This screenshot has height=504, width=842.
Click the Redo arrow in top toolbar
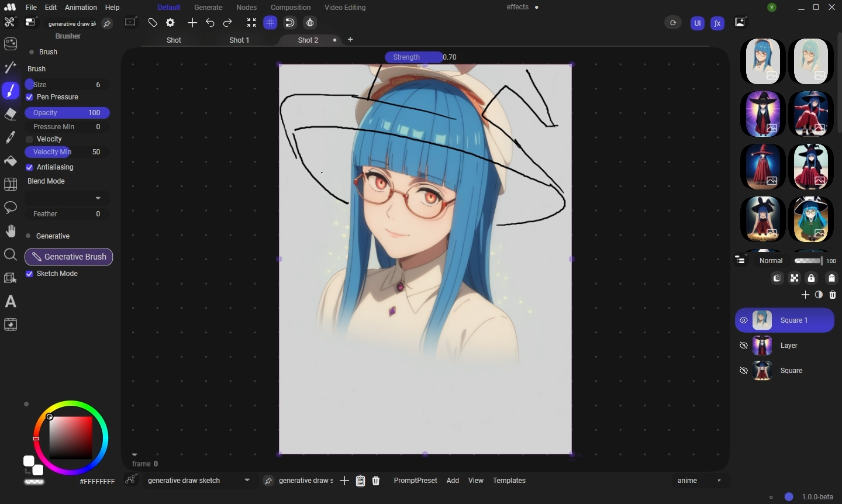pyautogui.click(x=227, y=23)
